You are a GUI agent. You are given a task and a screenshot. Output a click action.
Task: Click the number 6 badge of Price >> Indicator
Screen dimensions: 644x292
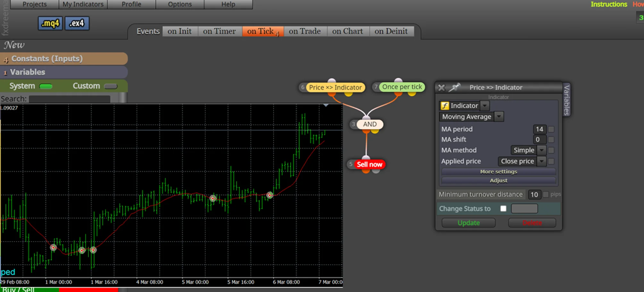tap(303, 87)
